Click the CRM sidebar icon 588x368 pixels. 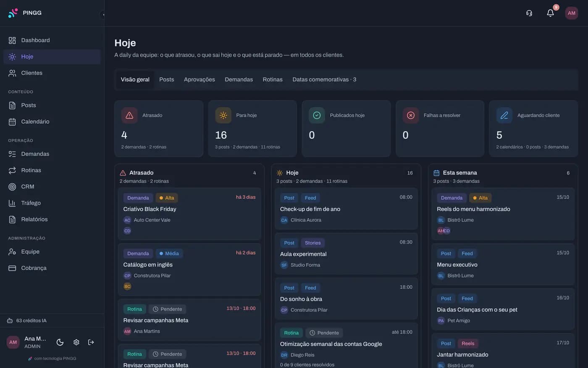12,187
